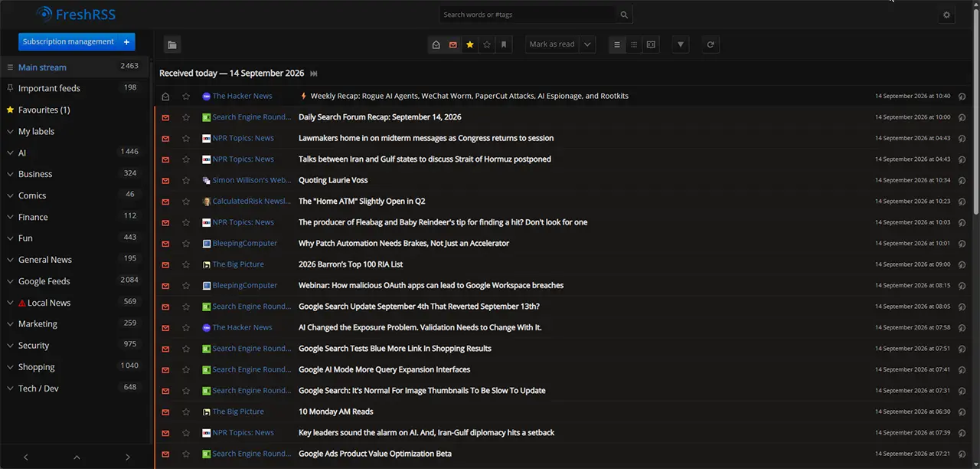Screen dimensions: 980x469
Task: Toggle the sidebar with the folder icon
Action: (x=172, y=44)
